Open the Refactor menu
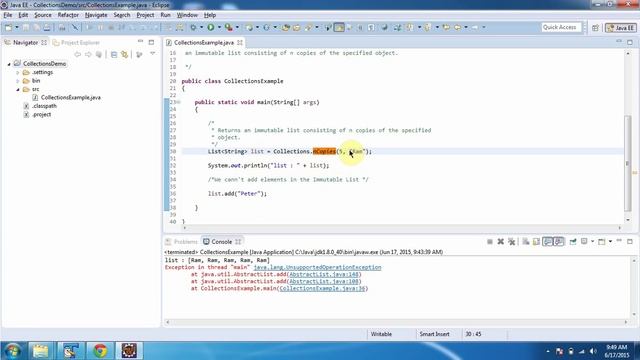This screenshot has height=360, width=640. 68,15
